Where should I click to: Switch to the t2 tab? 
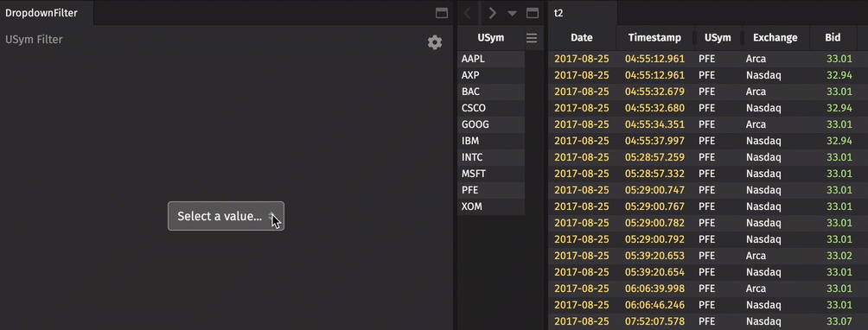(558, 13)
